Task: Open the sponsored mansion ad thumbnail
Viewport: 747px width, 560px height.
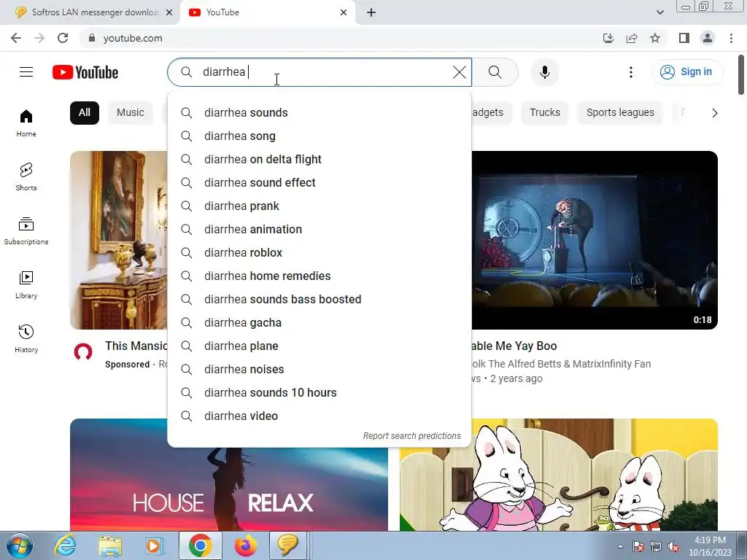Action: click(x=119, y=240)
